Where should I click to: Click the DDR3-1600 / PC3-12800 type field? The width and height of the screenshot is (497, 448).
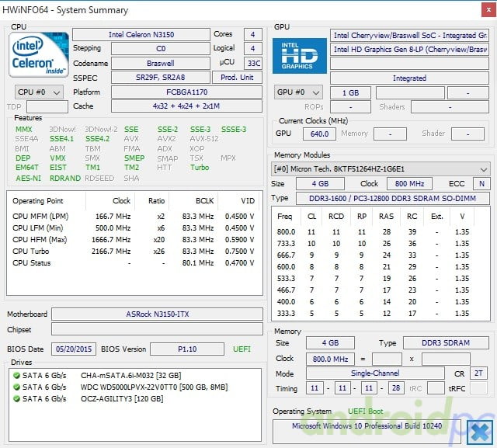(392, 198)
